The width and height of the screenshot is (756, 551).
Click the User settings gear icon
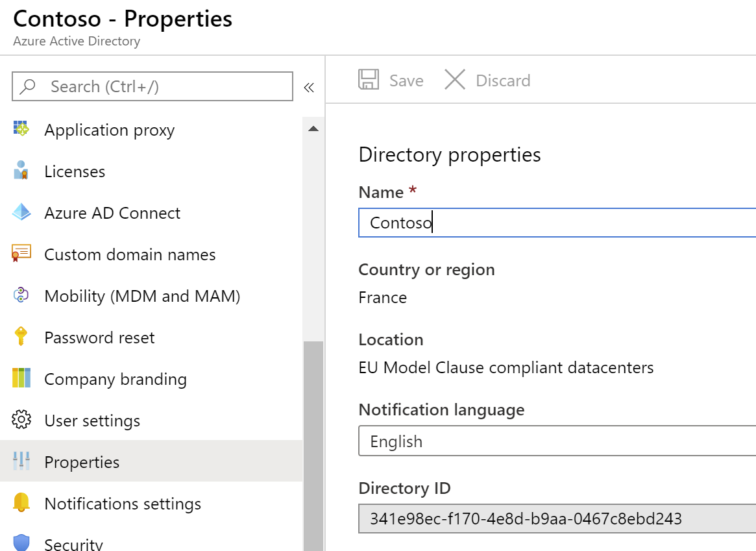21,419
